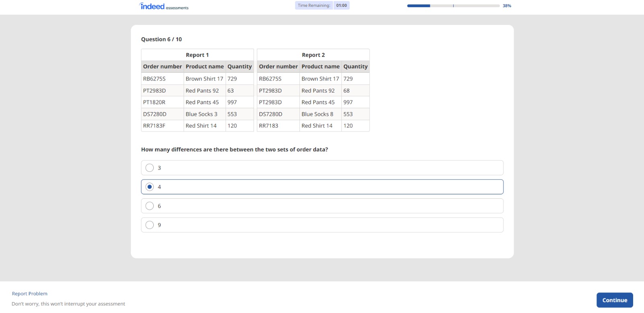The width and height of the screenshot is (644, 313).
Task: Click DS7280D in Report 1
Action: pyautogui.click(x=155, y=114)
